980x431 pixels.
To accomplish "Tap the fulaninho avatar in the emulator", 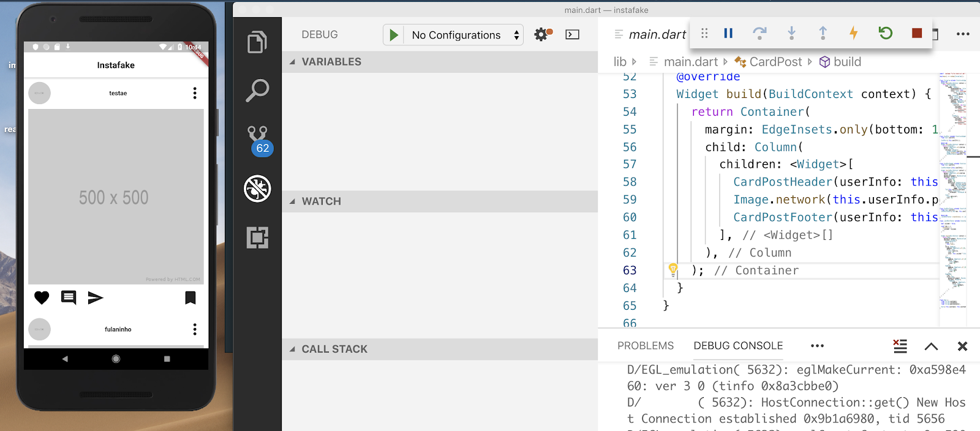I will click(39, 329).
